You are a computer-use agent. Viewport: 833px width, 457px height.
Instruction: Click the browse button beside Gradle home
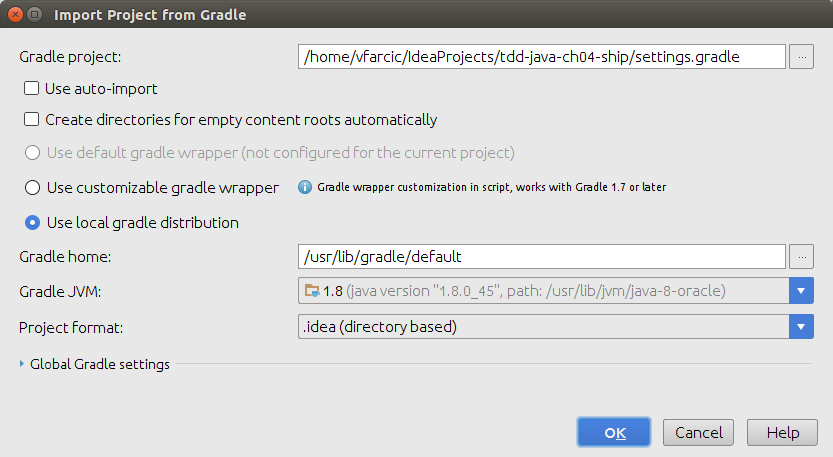[801, 257]
